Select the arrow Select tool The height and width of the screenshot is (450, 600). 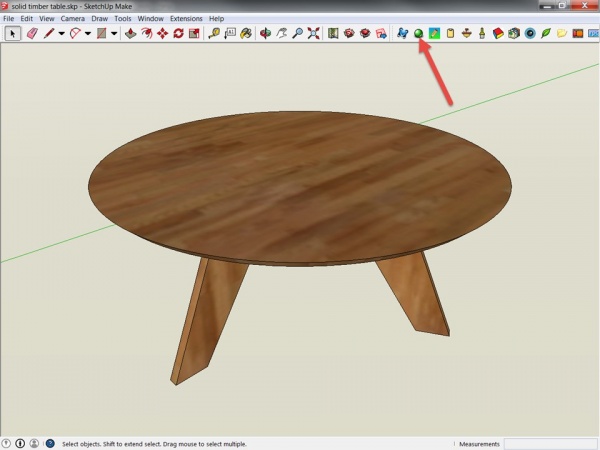tap(13, 33)
